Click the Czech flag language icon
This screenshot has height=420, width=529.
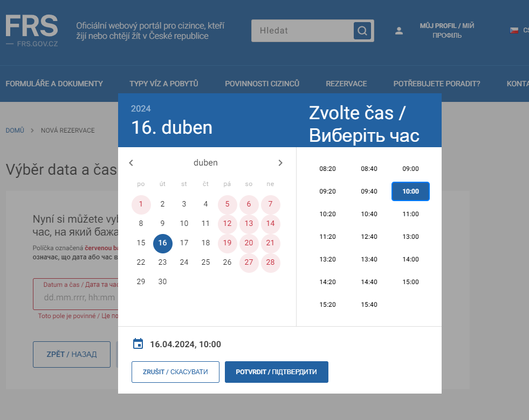click(514, 30)
